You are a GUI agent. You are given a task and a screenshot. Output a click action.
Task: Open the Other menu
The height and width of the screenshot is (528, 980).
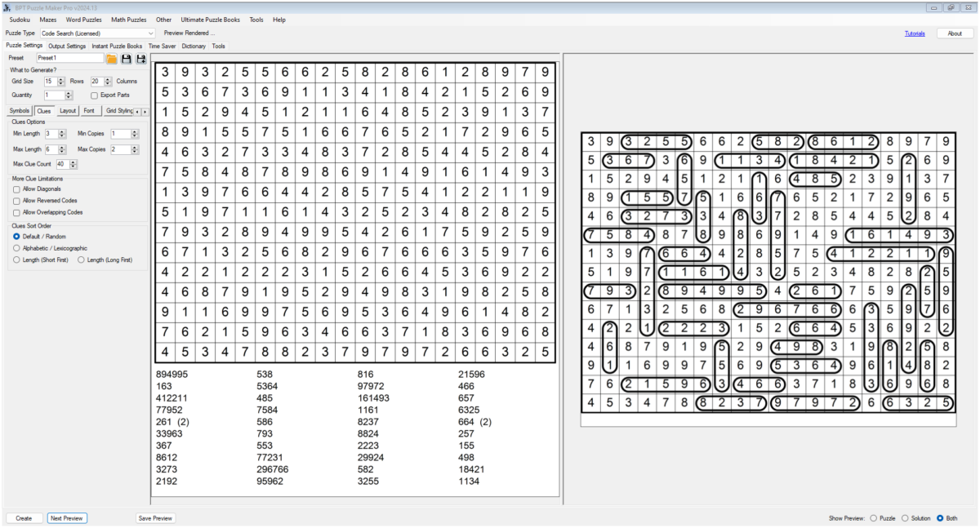[164, 20]
